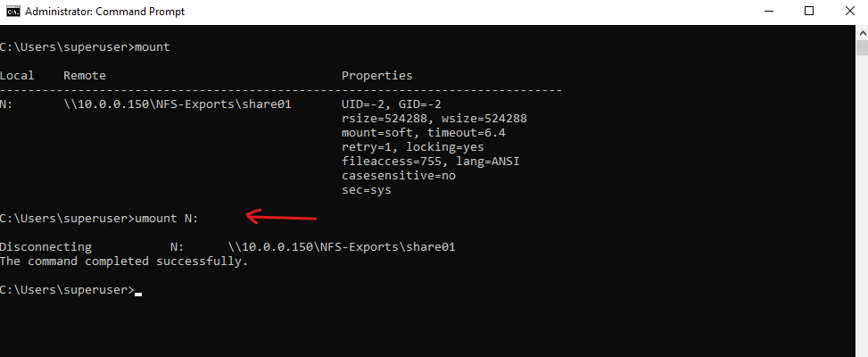Click the 'mount=soft, timeout=6.4' line
868x357 pixels.
click(424, 133)
